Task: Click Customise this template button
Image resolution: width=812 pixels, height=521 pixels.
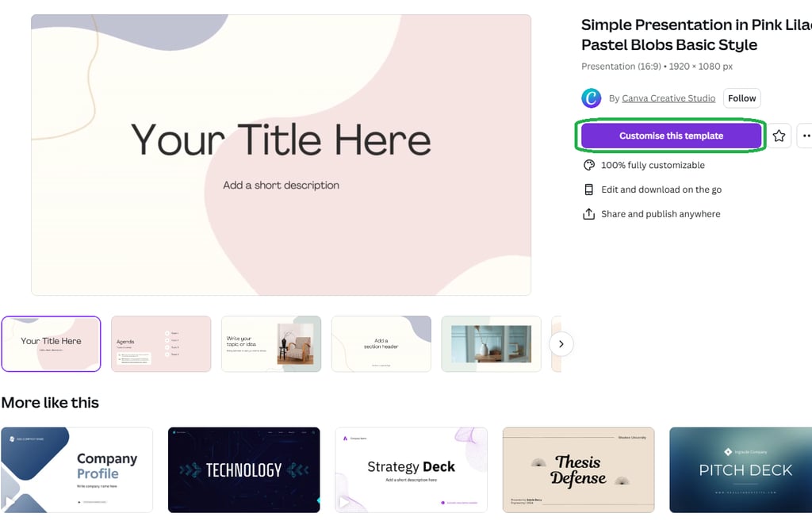Action: (671, 136)
